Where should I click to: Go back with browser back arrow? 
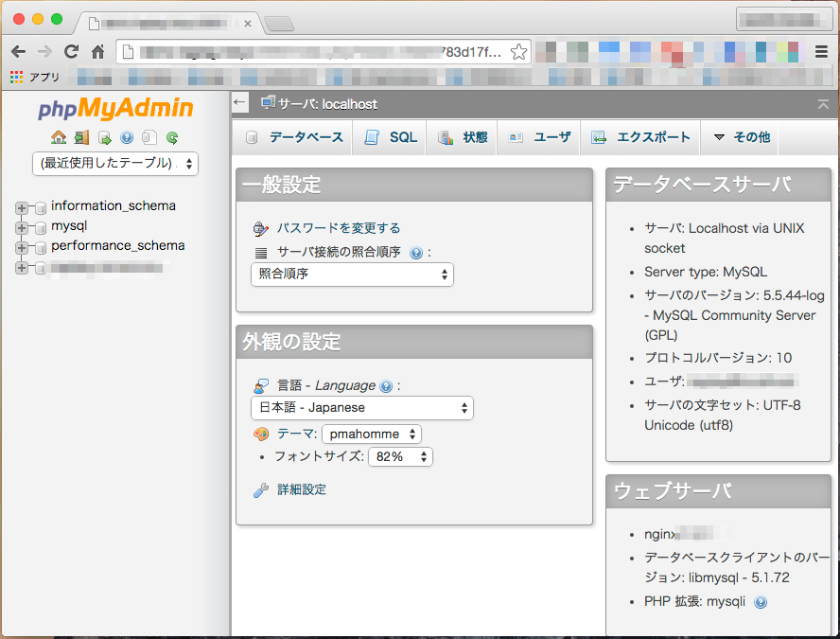coord(19,51)
